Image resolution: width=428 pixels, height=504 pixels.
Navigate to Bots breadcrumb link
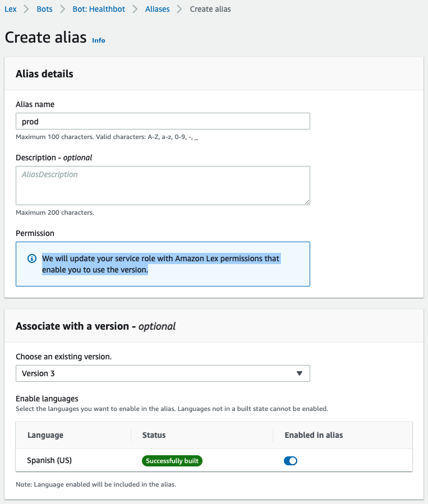pyautogui.click(x=44, y=9)
